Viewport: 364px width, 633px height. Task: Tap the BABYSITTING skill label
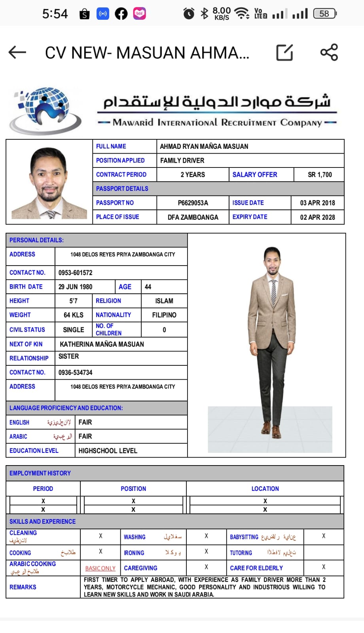pos(244,537)
